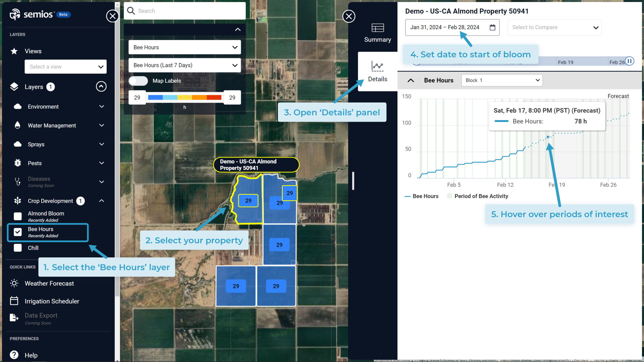Click the Water Management droplet icon

click(17, 125)
